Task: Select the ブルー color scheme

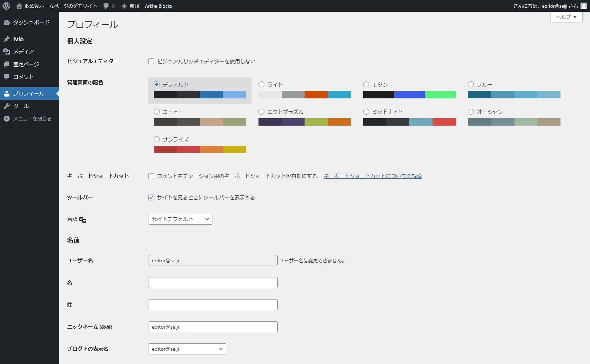Action: [471, 84]
